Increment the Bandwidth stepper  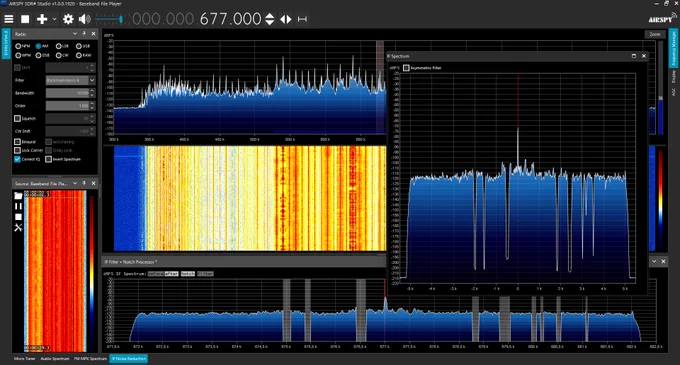(x=92, y=91)
